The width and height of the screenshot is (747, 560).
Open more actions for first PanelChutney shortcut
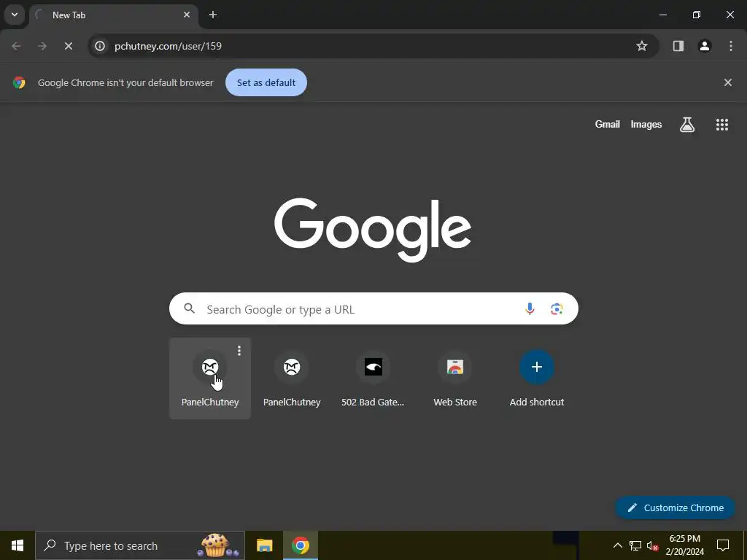239,351
